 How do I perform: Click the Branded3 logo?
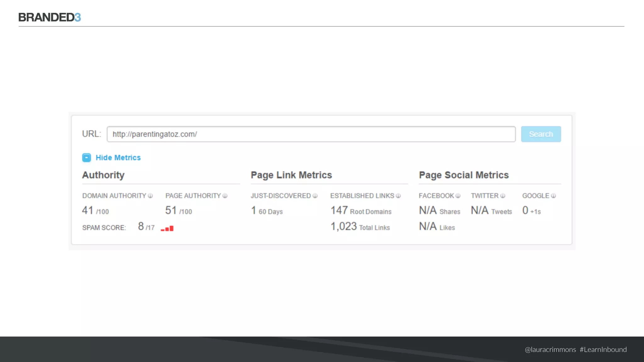[50, 17]
